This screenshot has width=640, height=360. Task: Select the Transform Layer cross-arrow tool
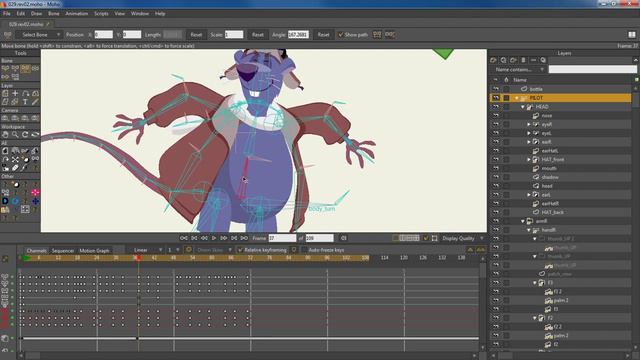tap(15, 93)
